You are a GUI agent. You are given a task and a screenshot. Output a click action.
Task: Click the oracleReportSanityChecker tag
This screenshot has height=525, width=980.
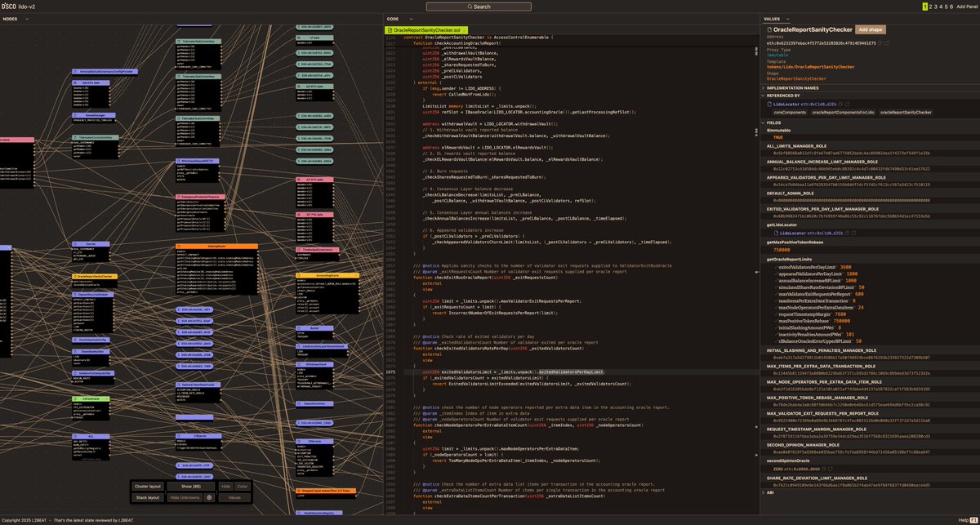pos(906,113)
